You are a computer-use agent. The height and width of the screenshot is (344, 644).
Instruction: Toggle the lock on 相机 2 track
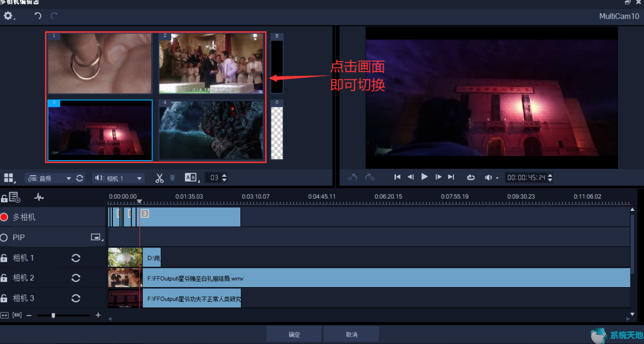click(x=4, y=278)
